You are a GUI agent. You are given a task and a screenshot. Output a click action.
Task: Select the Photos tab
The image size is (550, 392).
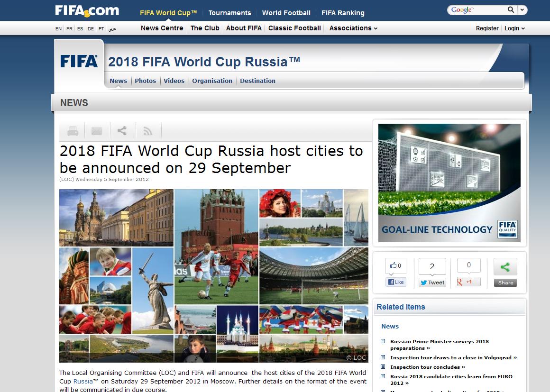(x=145, y=81)
